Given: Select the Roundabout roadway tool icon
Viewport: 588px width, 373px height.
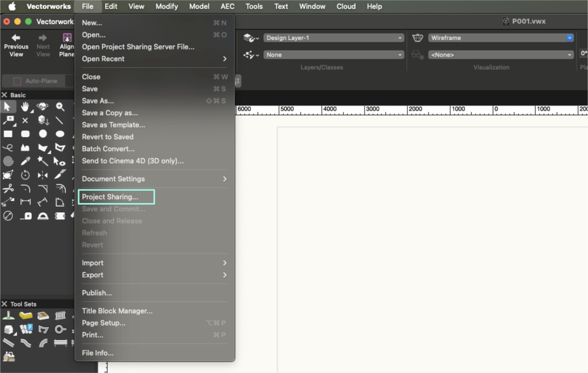Looking at the screenshot, I should pos(60,329).
